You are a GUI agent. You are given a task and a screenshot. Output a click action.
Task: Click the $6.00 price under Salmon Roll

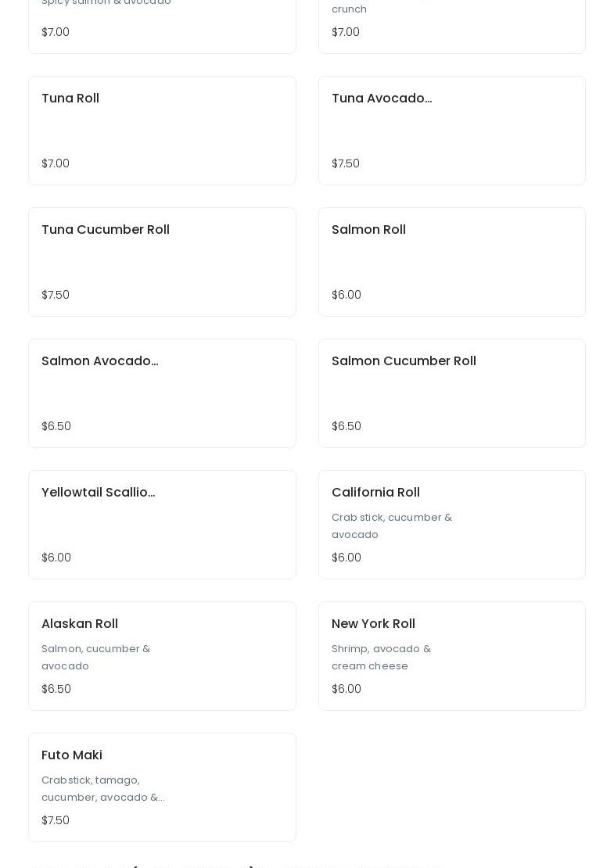346,295
